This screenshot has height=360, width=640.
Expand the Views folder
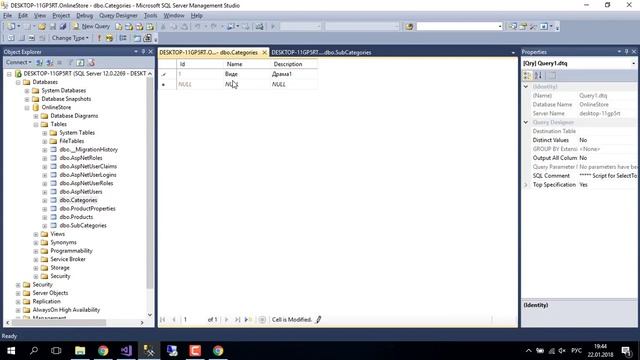(36, 234)
